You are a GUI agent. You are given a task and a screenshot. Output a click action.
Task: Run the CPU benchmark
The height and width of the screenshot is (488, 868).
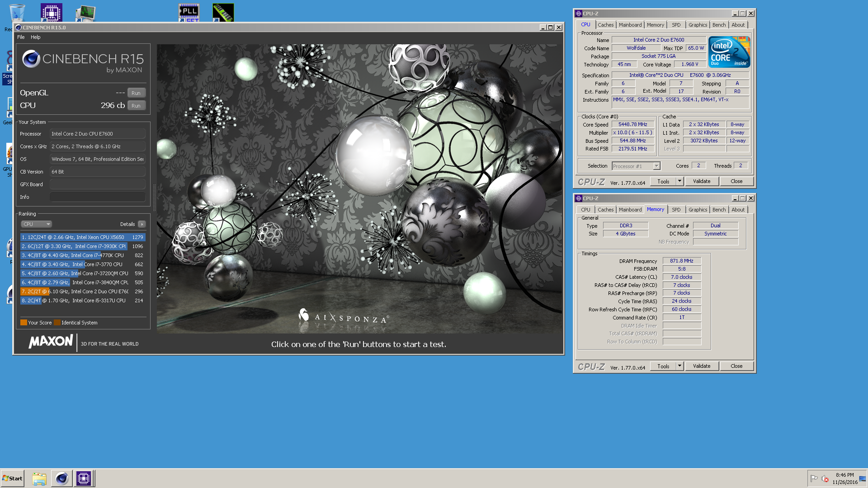click(136, 106)
